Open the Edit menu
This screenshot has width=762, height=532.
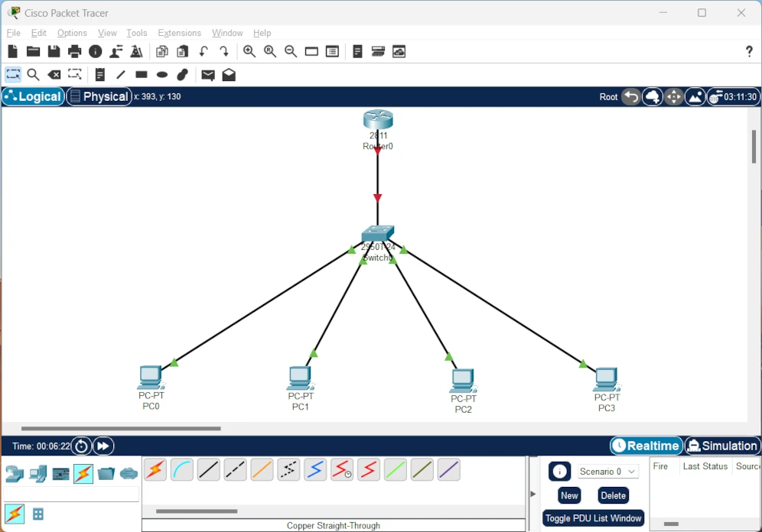tap(38, 33)
